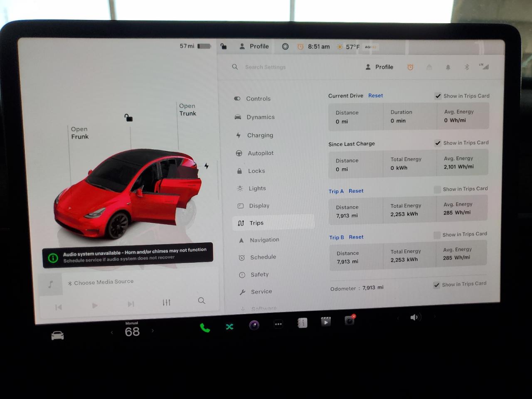Screen dimensions: 532x399
Task: Skip to next track
Action: [131, 304]
